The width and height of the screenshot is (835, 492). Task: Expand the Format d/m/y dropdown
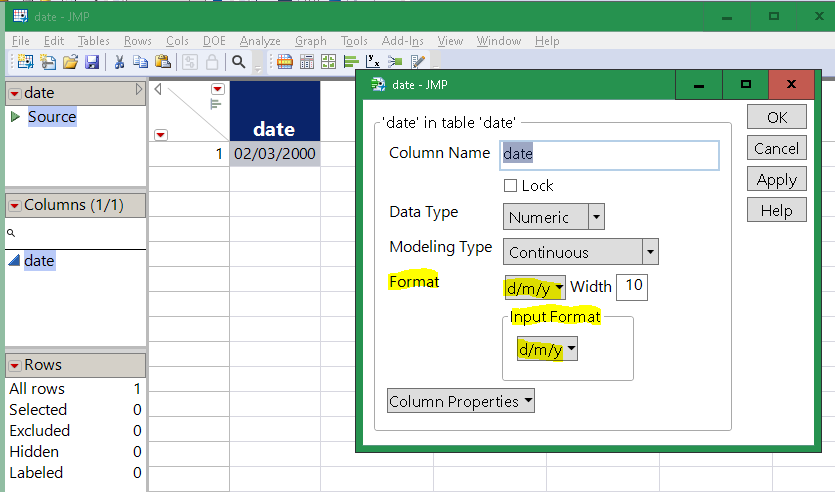(534, 288)
